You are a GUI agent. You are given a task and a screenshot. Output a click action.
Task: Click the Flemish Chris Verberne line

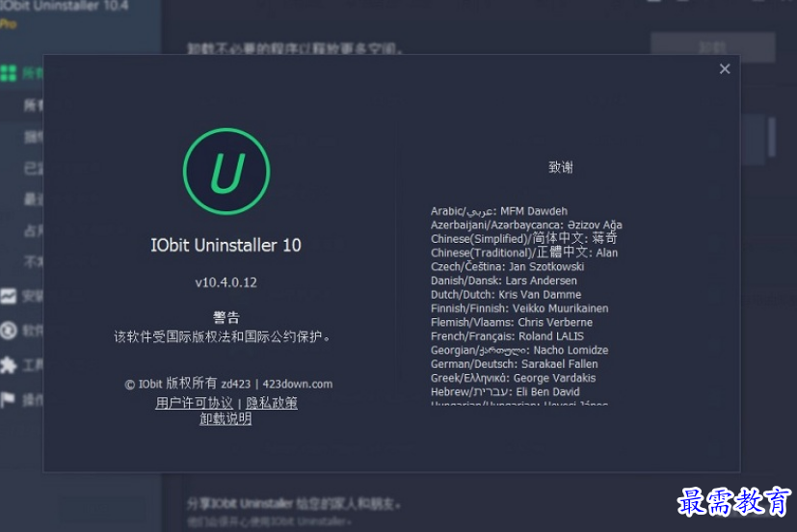click(x=512, y=322)
